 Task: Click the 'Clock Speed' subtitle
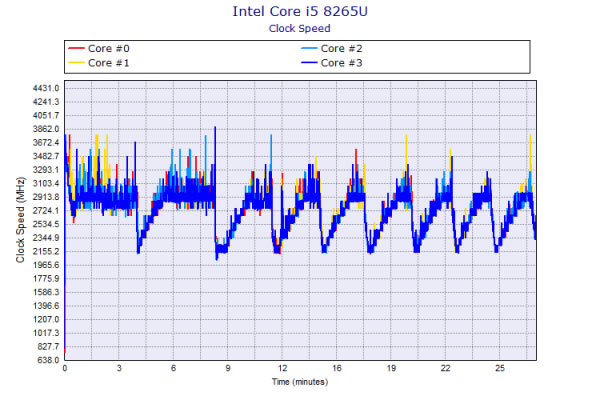300,29
